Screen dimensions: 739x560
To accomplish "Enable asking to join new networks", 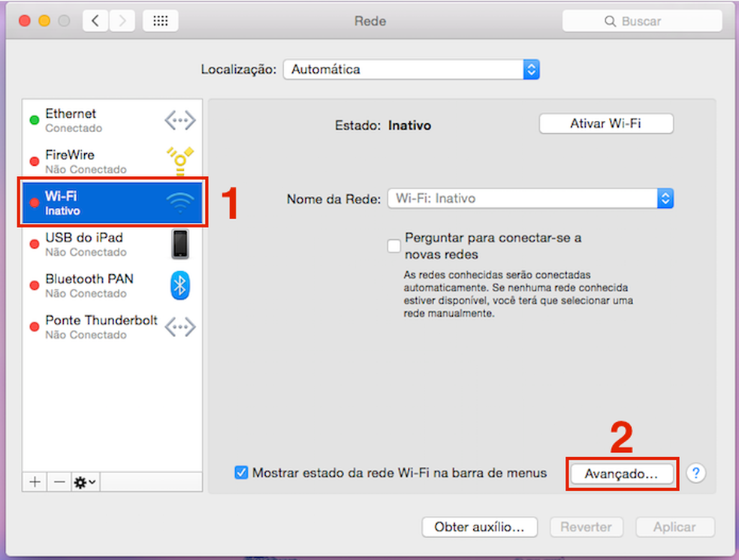I will point(394,246).
